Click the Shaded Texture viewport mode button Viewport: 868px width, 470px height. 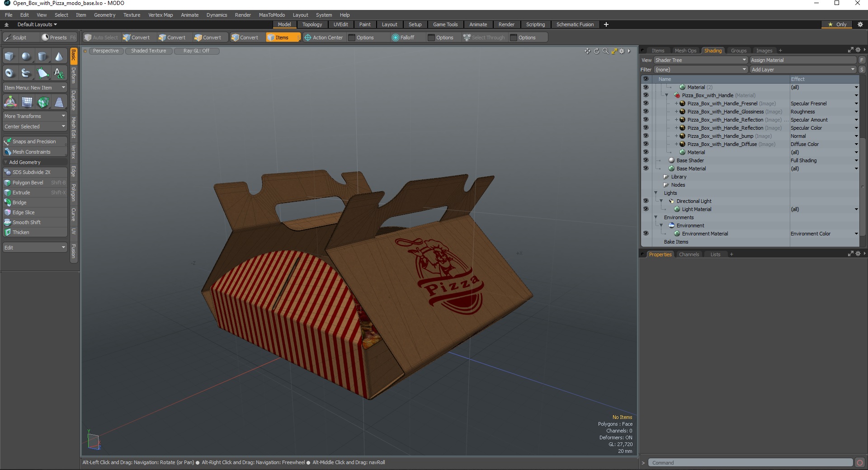[x=149, y=51]
